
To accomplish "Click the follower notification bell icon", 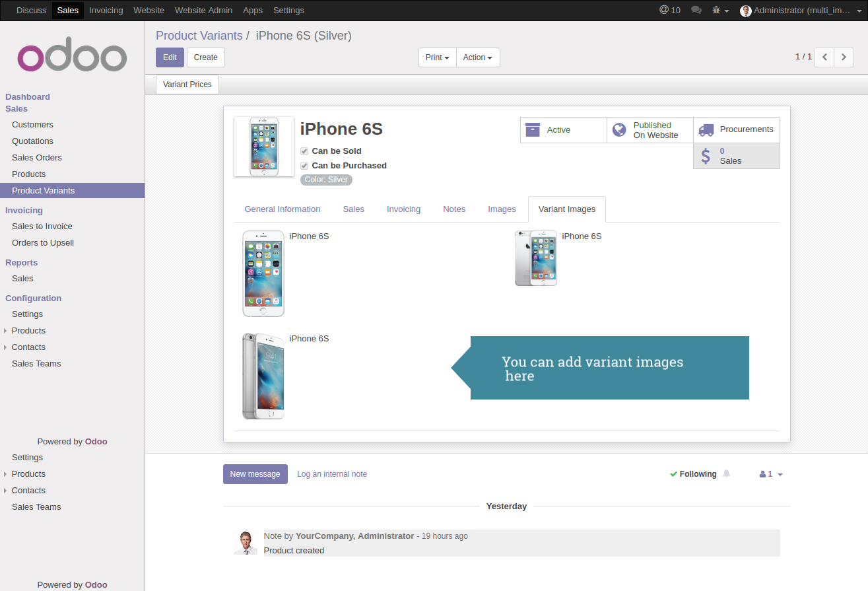I will tap(727, 473).
